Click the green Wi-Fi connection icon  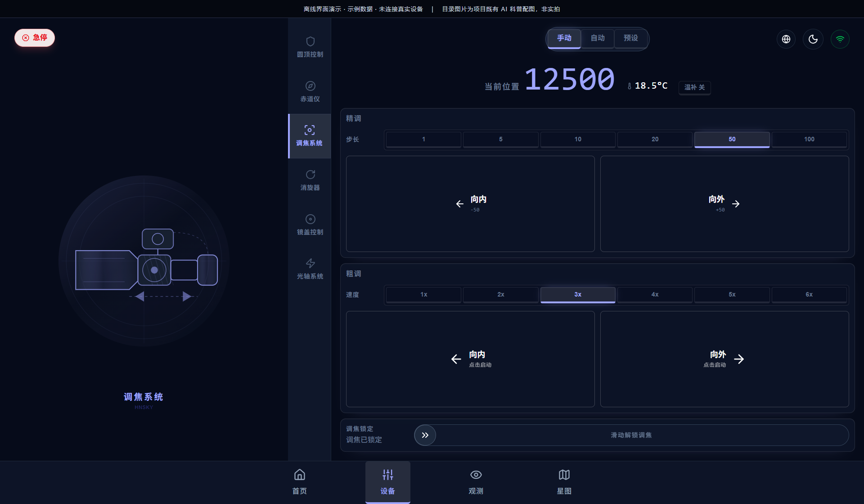840,39
